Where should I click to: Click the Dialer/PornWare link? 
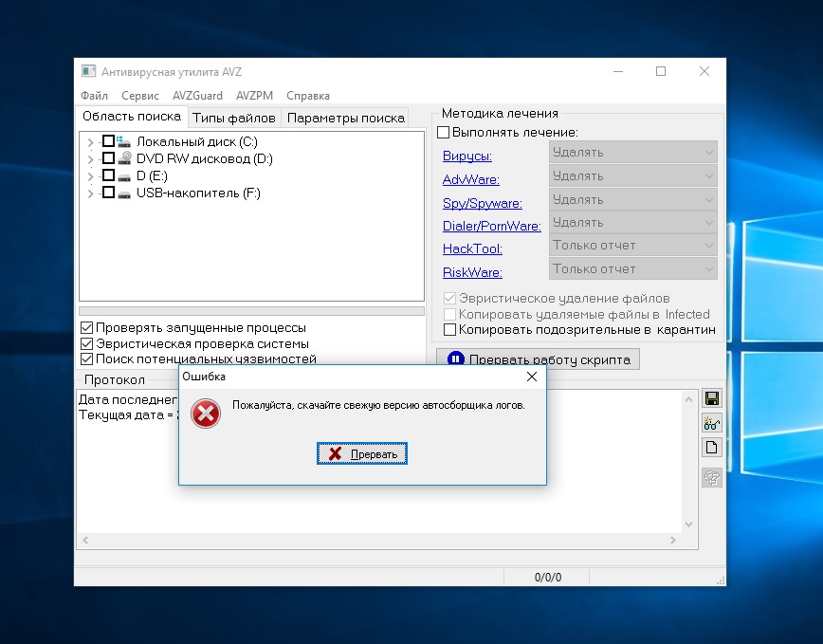click(492, 226)
